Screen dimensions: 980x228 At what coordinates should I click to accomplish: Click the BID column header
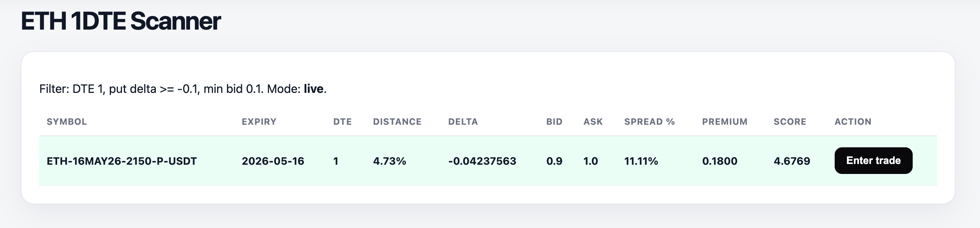[554, 122]
